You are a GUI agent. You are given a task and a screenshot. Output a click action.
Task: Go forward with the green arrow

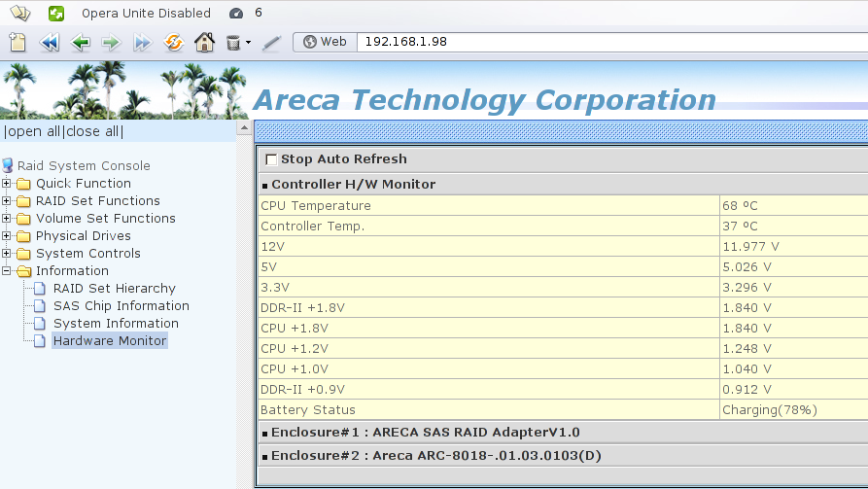coord(111,42)
